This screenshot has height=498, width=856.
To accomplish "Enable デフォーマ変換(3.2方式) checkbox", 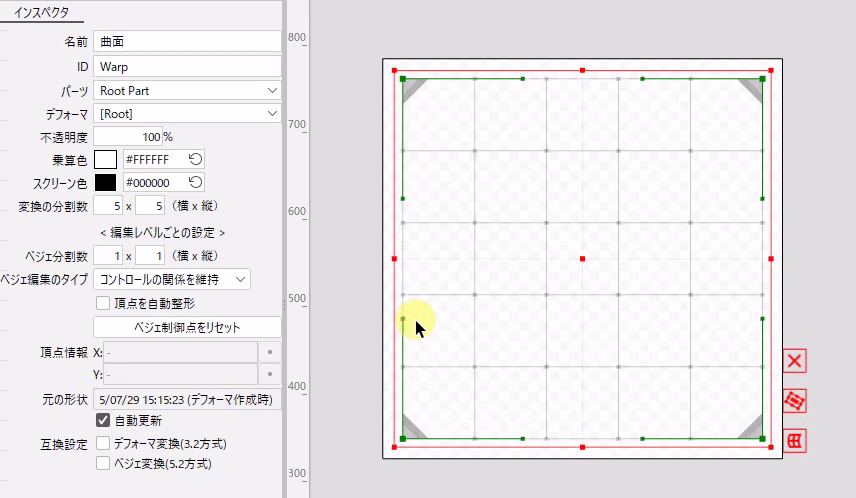I will click(x=102, y=443).
